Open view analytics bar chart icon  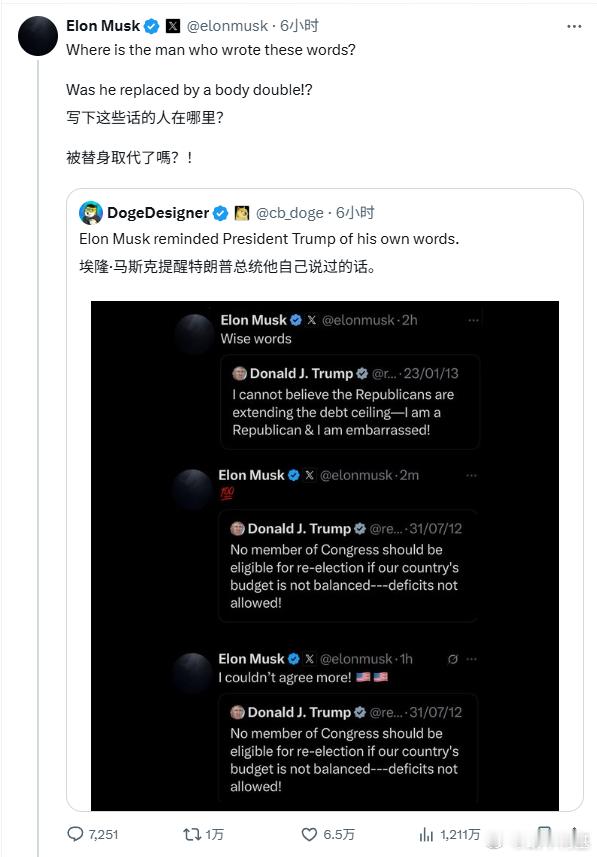[426, 834]
